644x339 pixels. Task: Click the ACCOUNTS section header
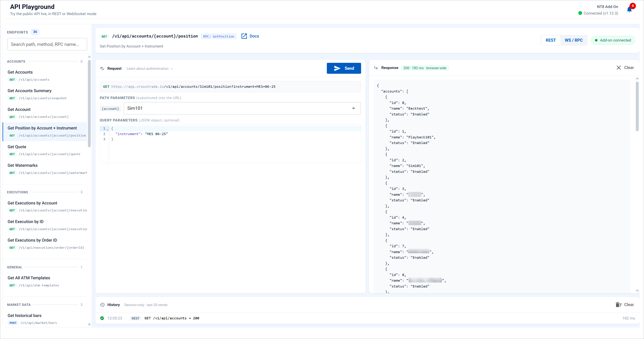click(x=16, y=61)
